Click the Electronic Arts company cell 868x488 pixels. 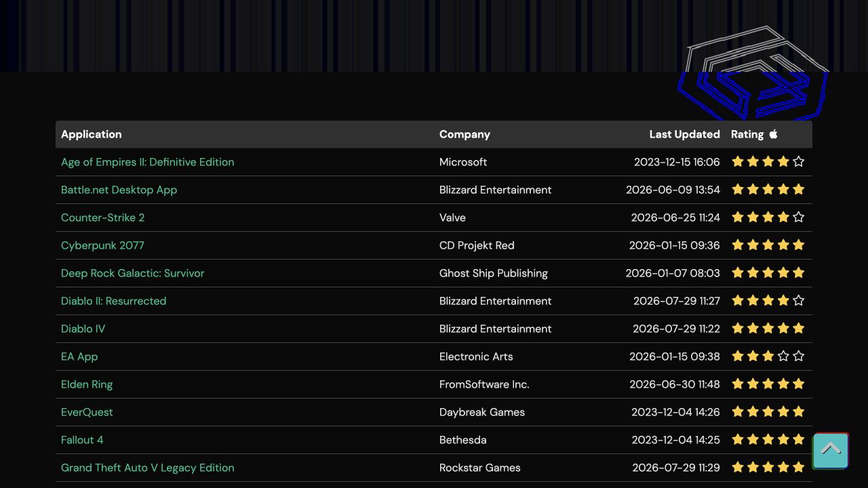click(x=476, y=357)
